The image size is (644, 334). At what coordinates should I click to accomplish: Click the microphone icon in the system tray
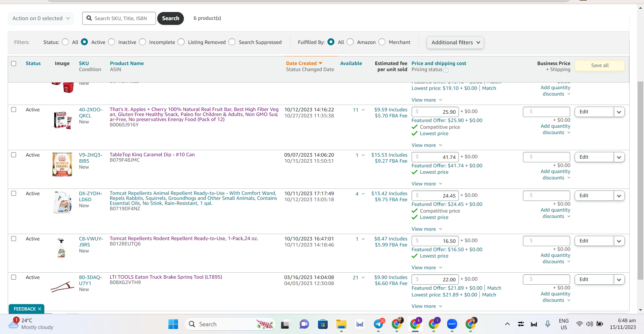point(547,324)
